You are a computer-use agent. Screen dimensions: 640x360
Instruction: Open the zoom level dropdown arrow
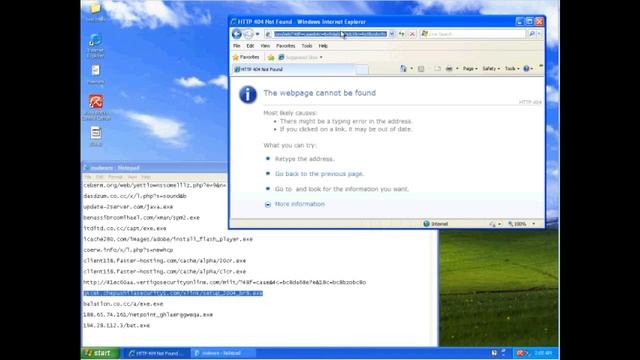(x=533, y=224)
